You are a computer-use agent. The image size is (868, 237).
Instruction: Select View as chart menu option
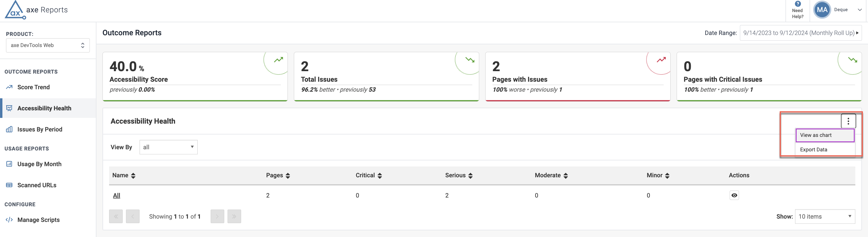[825, 135]
